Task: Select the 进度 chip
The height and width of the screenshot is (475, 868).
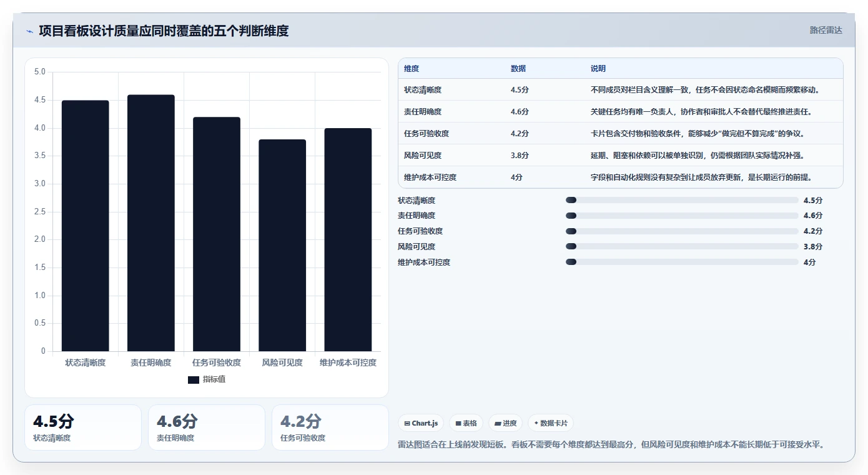Action: pos(505,423)
